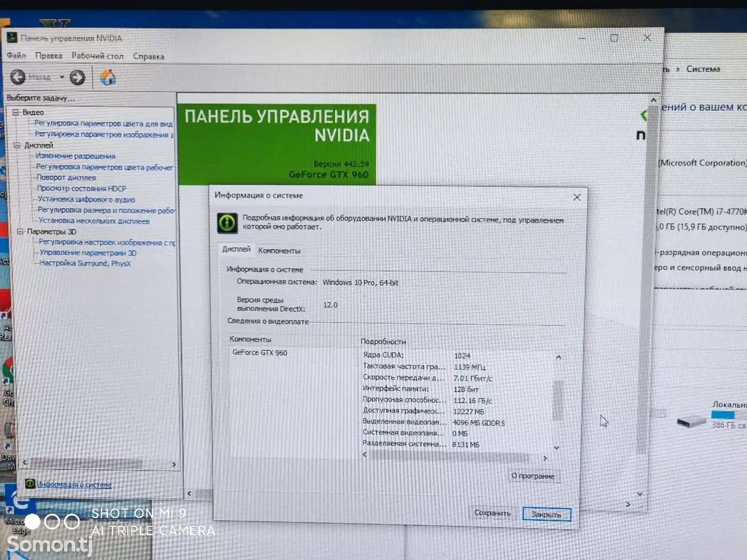Select Управление параметрами 3D
This screenshot has width=747, height=560.
pyautogui.click(x=88, y=252)
